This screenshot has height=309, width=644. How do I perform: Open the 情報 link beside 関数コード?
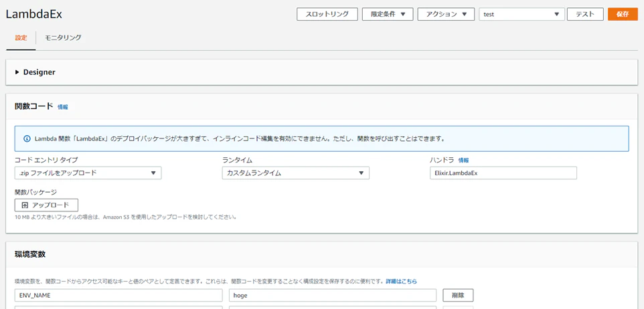tap(63, 107)
